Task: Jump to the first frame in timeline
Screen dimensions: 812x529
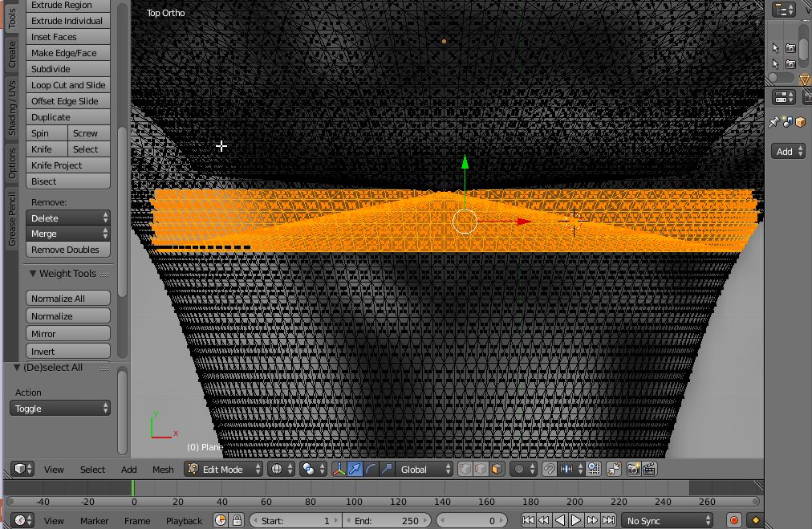Action: click(528, 519)
